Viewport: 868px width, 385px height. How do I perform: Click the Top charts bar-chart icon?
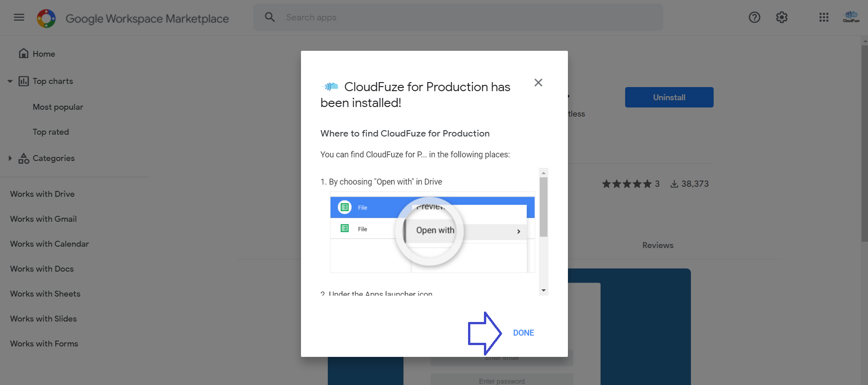pos(24,81)
